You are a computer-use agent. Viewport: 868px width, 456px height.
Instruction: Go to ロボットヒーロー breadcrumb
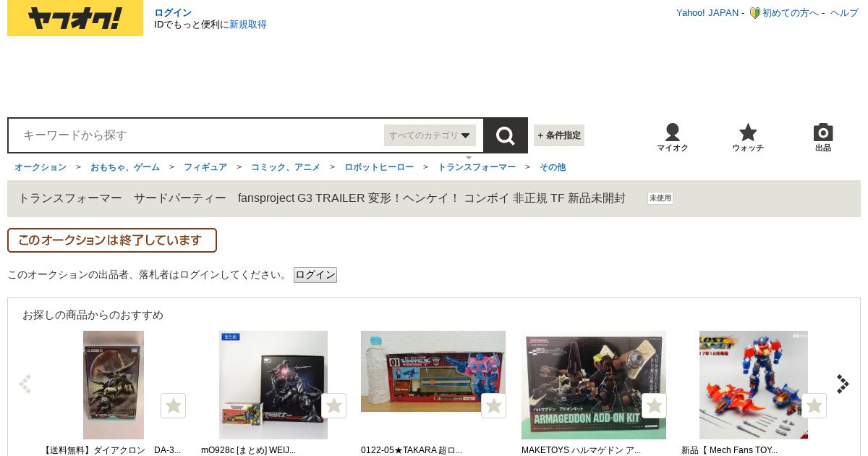coord(379,167)
